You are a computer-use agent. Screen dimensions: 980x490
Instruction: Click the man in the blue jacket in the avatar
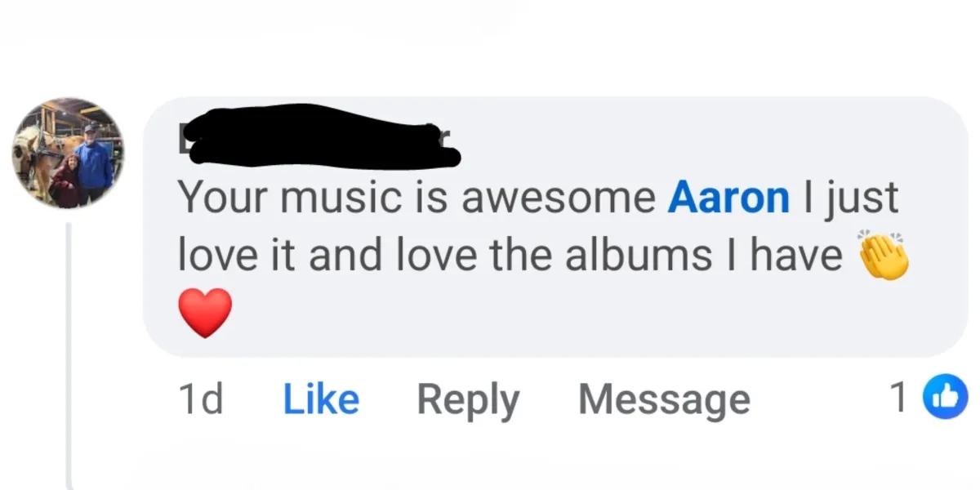pos(95,162)
